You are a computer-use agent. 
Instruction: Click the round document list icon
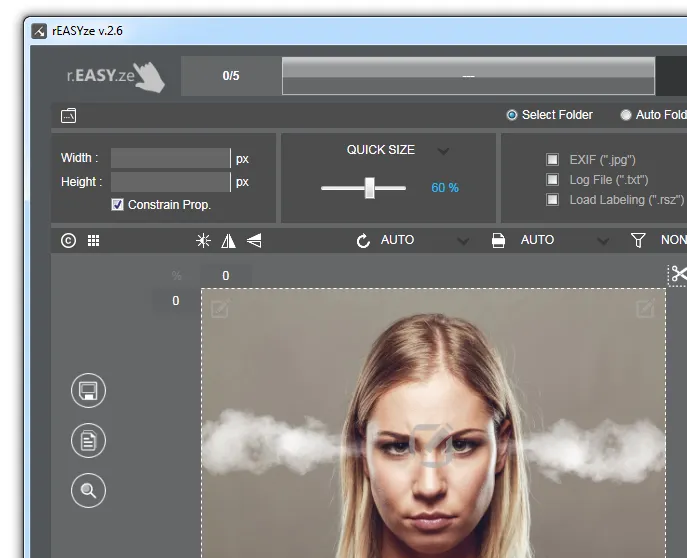point(88,440)
